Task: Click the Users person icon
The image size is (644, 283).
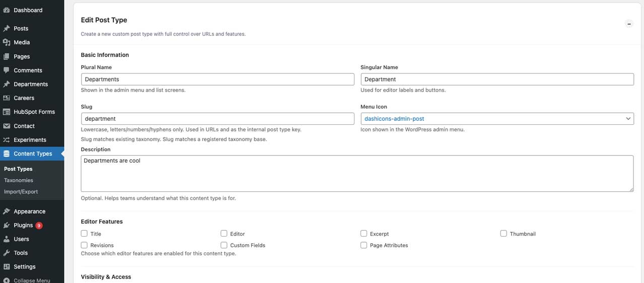Action: (x=7, y=239)
